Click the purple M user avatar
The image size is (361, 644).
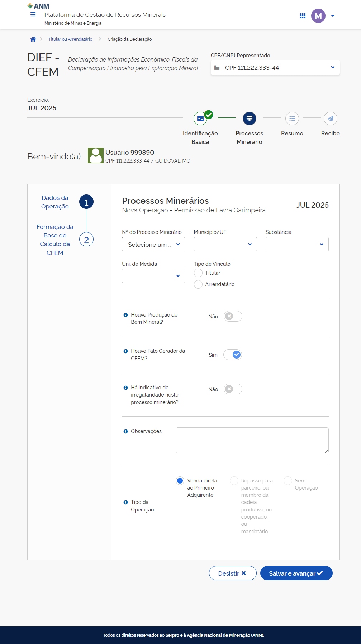[x=318, y=16]
